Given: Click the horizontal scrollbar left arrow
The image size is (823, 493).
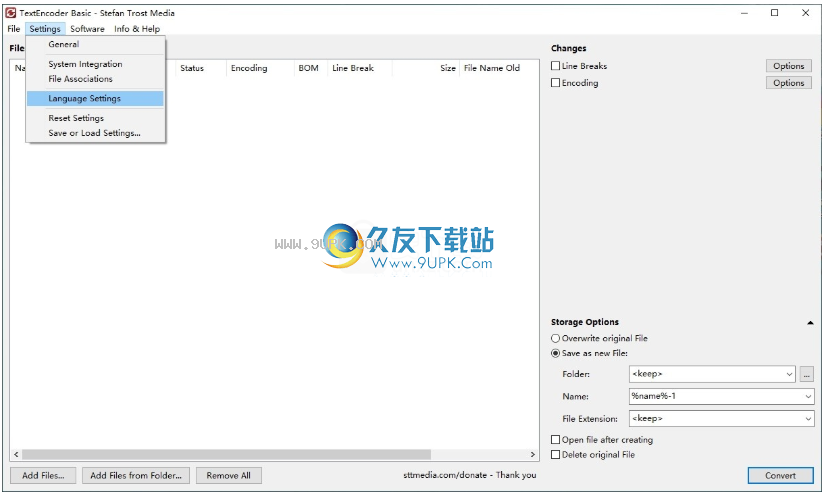Looking at the screenshot, I should tap(16, 454).
